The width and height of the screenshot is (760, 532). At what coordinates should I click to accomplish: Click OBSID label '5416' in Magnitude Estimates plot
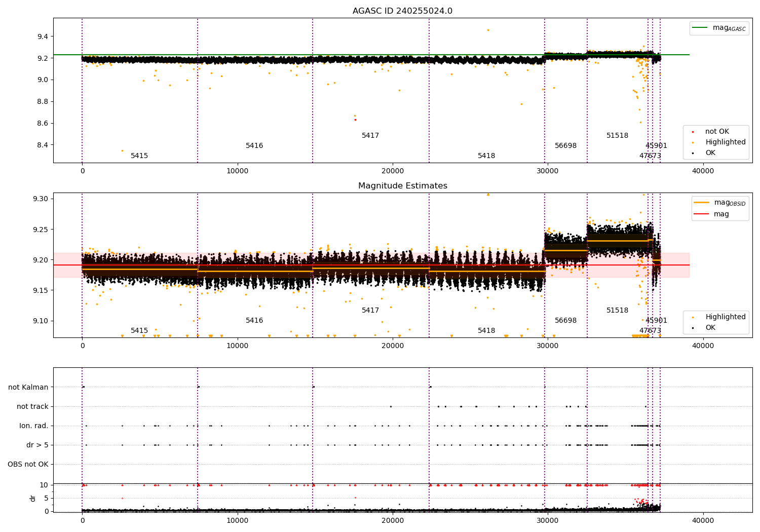[254, 321]
